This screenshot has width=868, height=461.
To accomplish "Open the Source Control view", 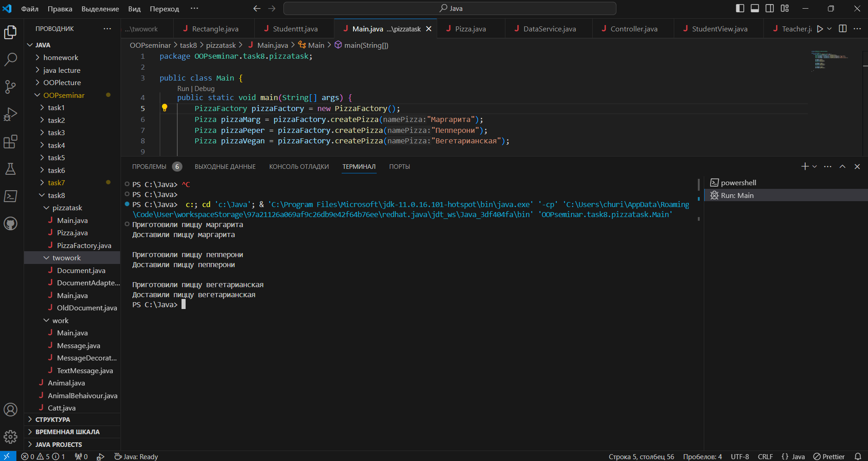I will pyautogui.click(x=10, y=86).
